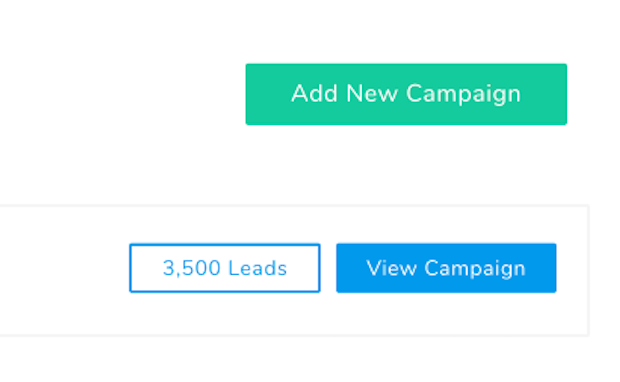Open the View Campaign button

click(446, 268)
